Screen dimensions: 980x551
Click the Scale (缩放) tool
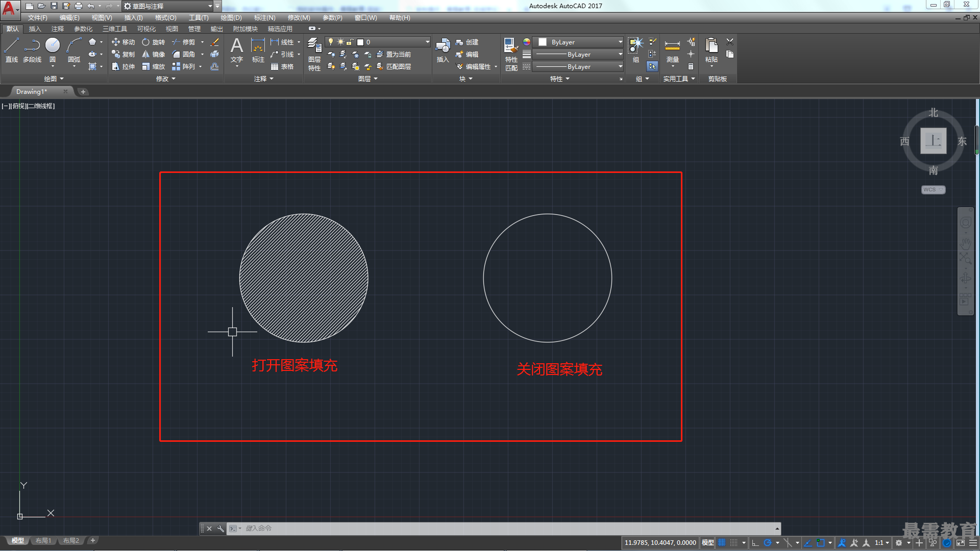[x=154, y=66]
